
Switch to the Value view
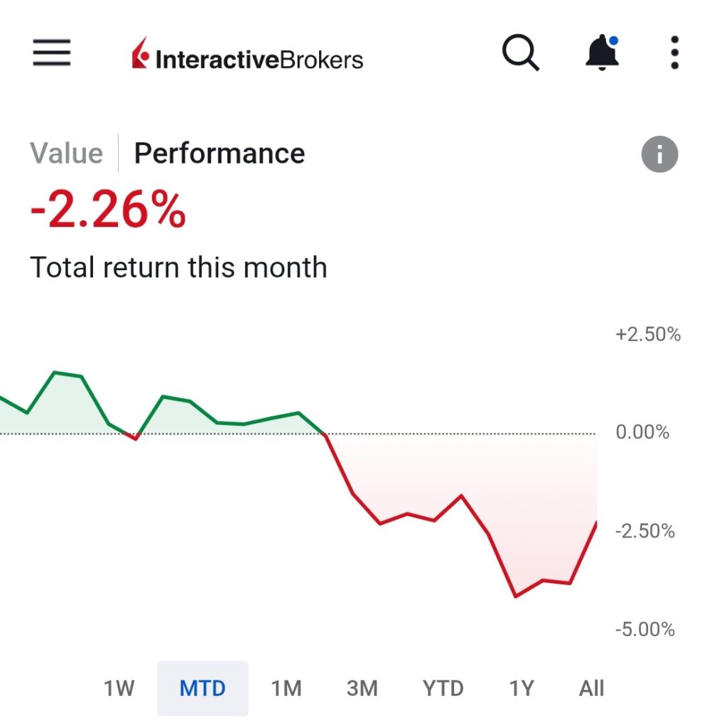pos(66,154)
